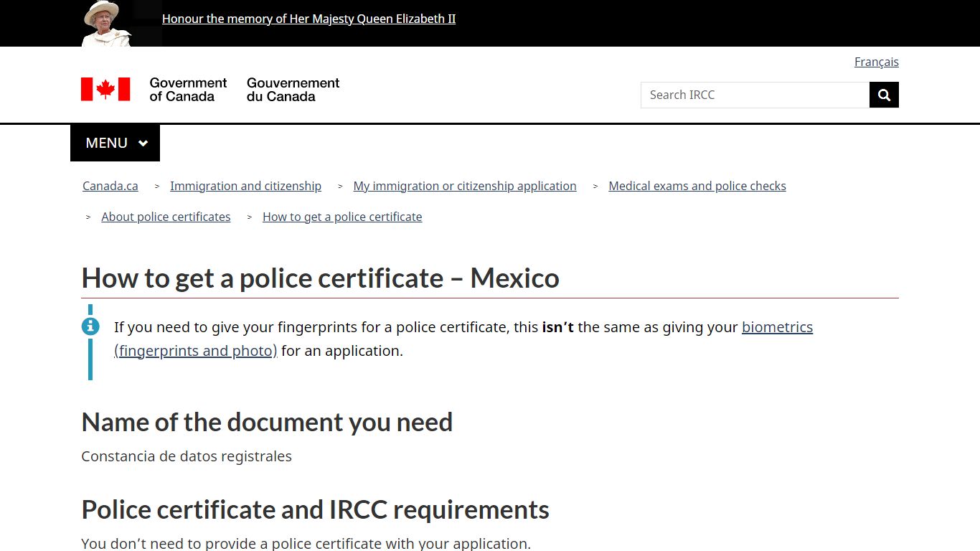
Task: Open About police certificates breadcrumb
Action: coord(166,217)
